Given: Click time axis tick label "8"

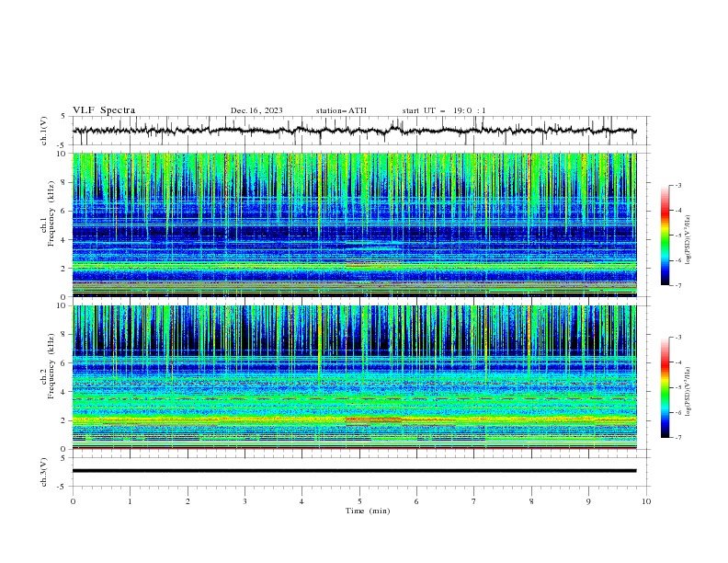Looking at the screenshot, I should pos(531,501).
